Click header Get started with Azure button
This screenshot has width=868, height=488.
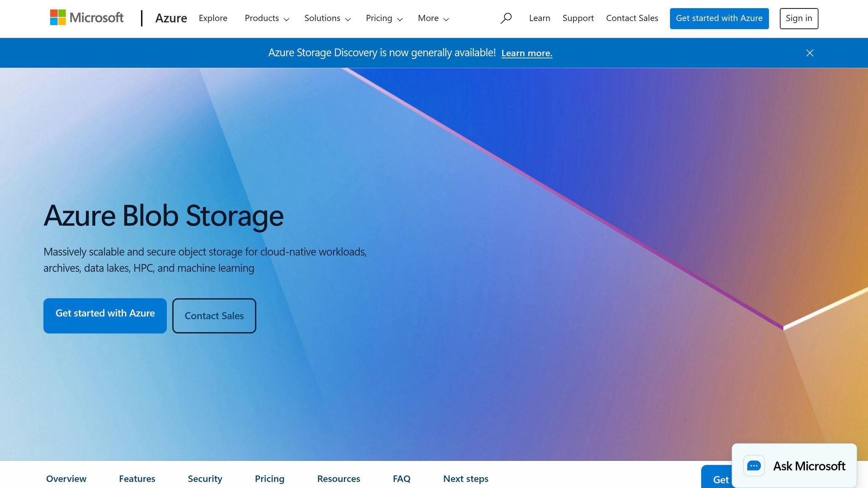[x=719, y=19]
